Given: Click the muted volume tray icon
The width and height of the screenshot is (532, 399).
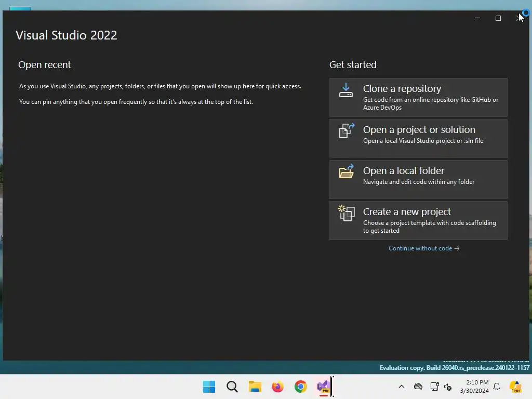Looking at the screenshot, I should 448,387.
